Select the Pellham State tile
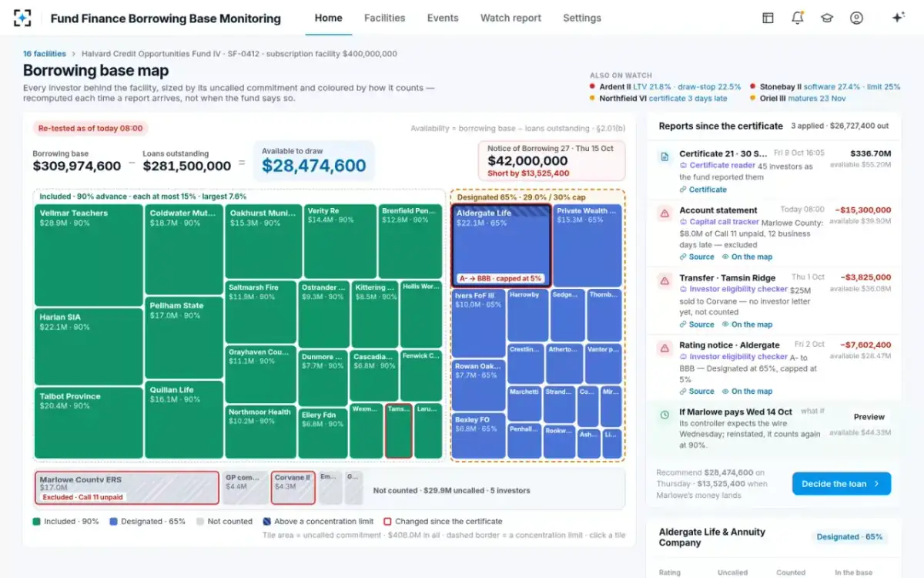This screenshot has width=924, height=578. pos(184,338)
